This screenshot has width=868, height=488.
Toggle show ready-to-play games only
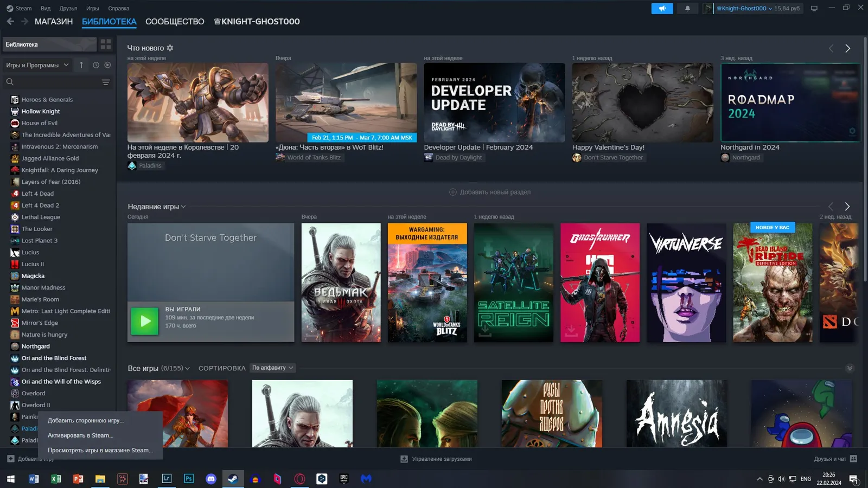[x=107, y=65]
